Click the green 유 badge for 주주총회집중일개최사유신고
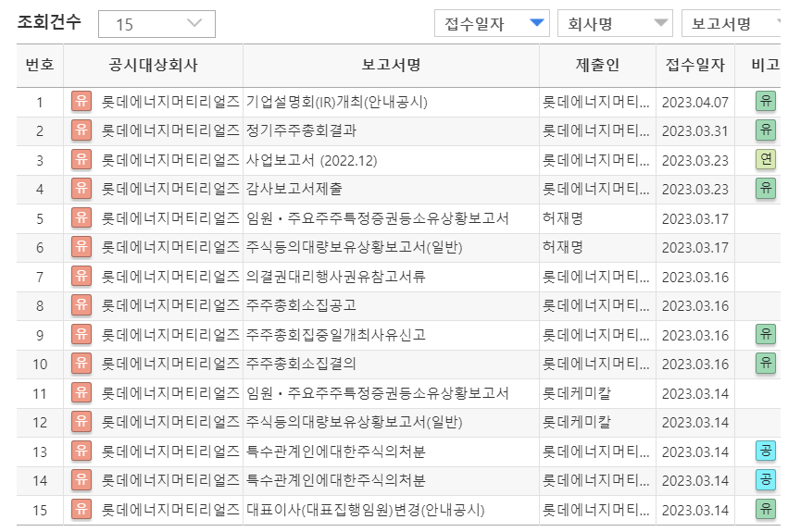 [x=766, y=334]
